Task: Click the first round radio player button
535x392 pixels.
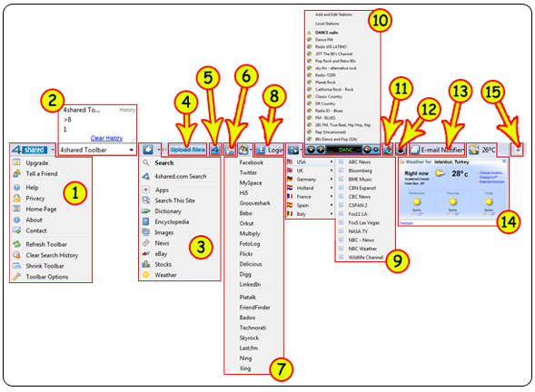Action: (311, 150)
